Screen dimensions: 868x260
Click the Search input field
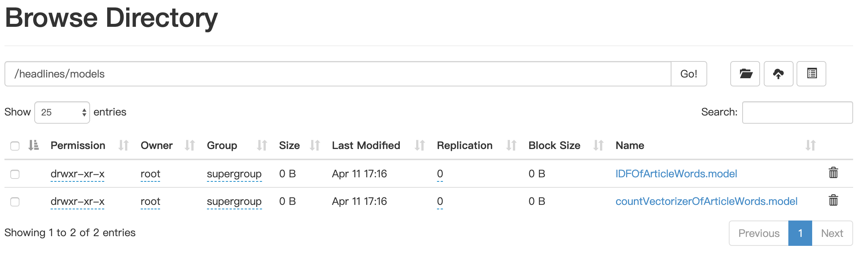797,112
